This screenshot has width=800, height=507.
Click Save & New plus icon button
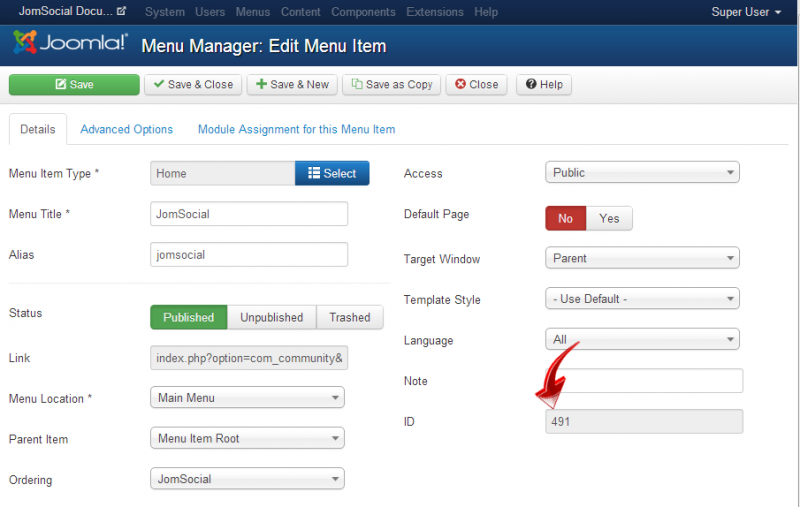tap(292, 85)
